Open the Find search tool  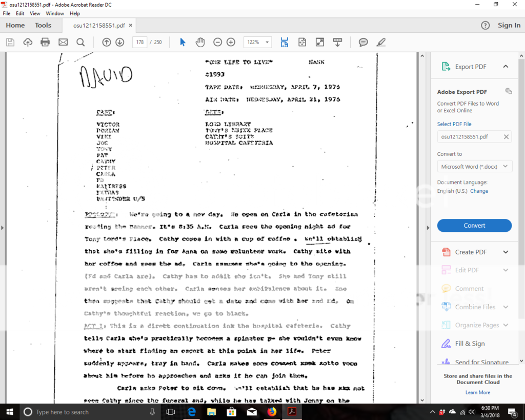(x=81, y=42)
